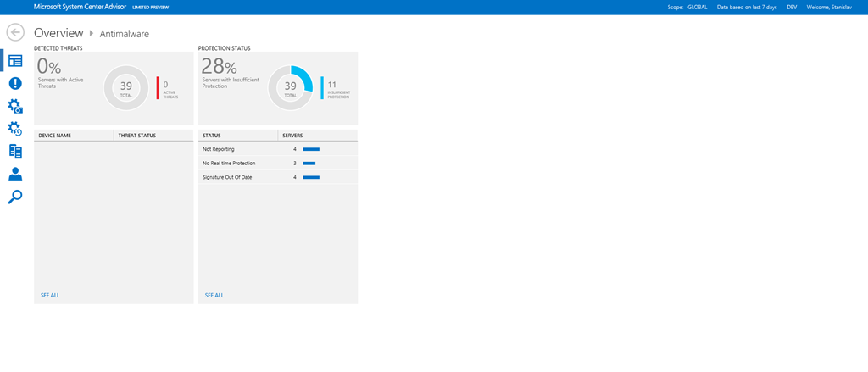Screen dimensions: 868x372
Task: Click See All under Detected Threats
Action: tap(50, 295)
